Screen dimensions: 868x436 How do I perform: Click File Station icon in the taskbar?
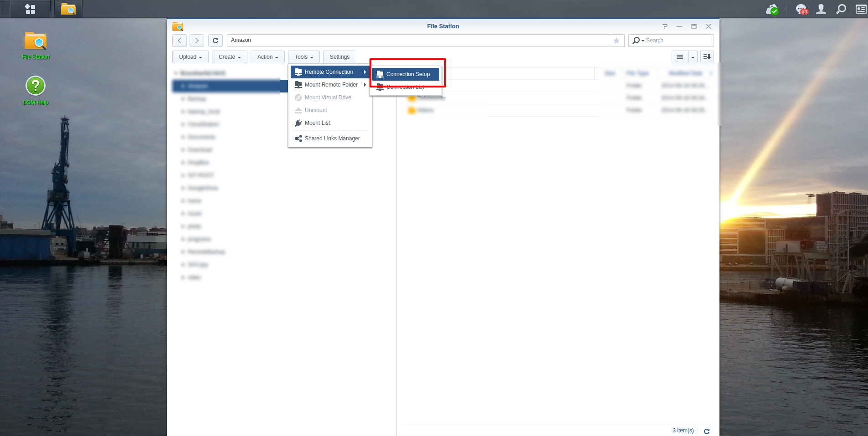pyautogui.click(x=68, y=9)
